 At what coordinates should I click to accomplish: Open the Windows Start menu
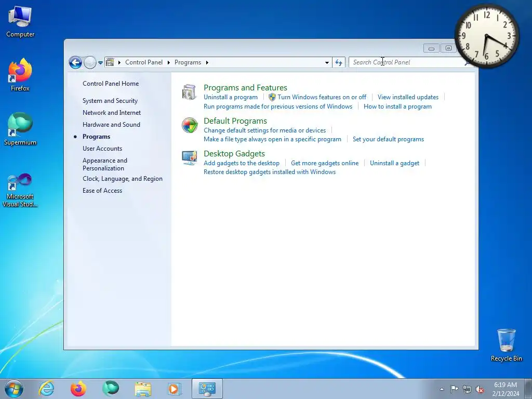(x=14, y=389)
